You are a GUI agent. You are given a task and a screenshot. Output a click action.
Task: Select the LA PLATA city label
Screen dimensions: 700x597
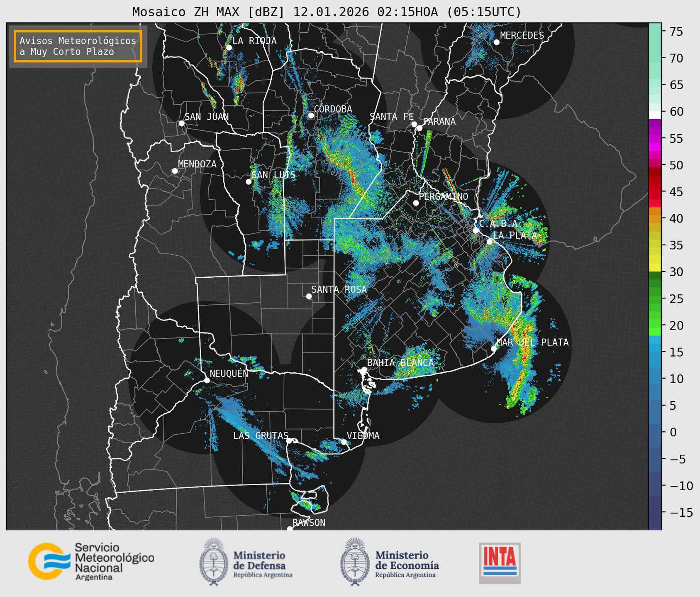[515, 235]
